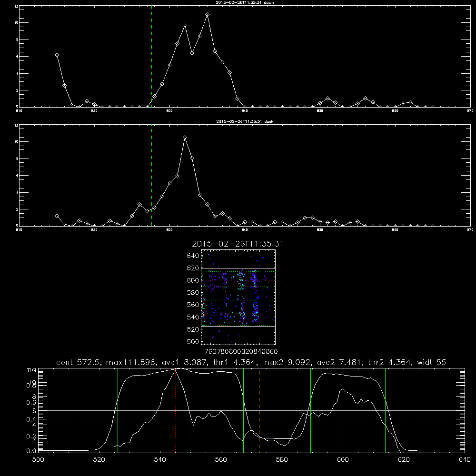This screenshot has width=476, height=476.
Task: Click the left green dashed line in dusk plot
Action: coord(151,175)
